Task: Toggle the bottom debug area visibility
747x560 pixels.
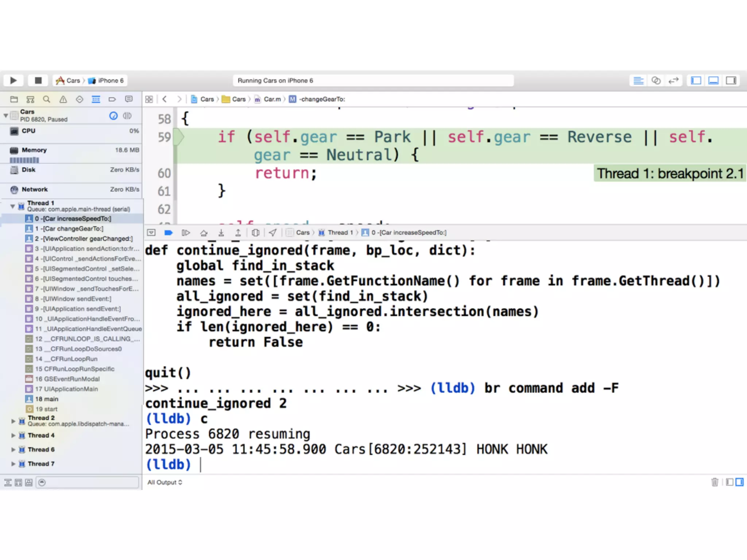Action: tap(713, 81)
